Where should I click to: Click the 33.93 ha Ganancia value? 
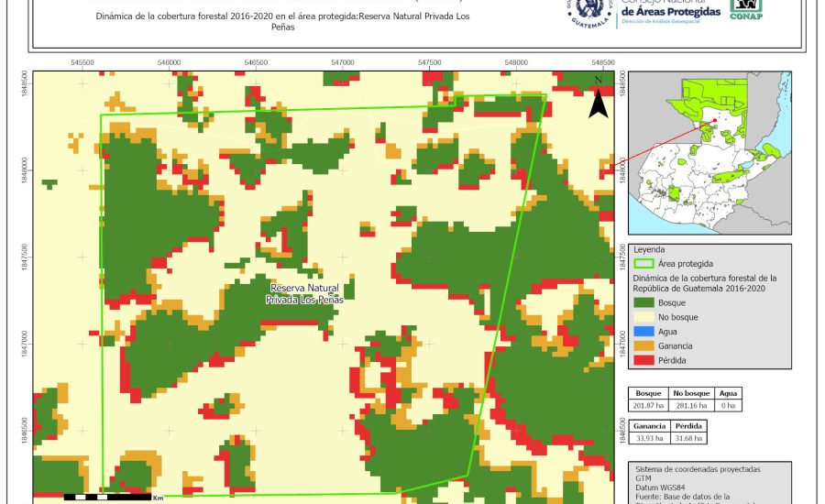point(649,438)
